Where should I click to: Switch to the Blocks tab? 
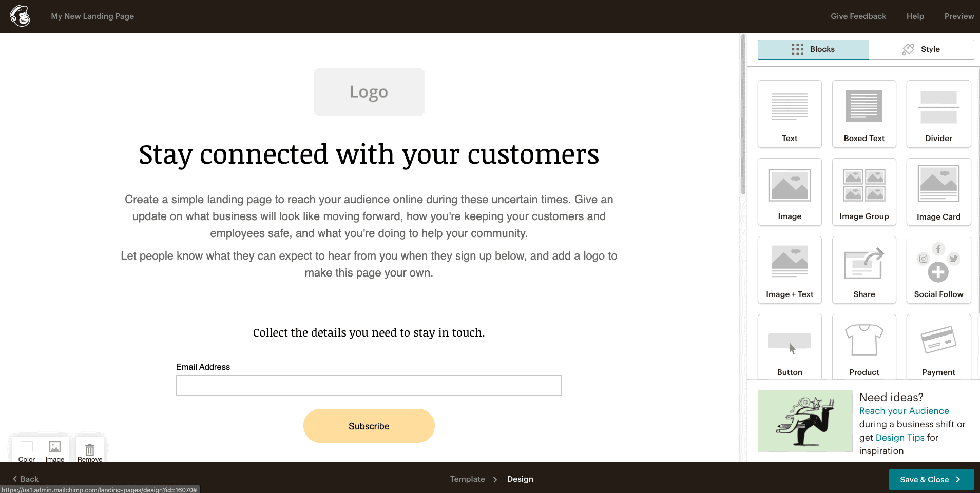coord(813,49)
